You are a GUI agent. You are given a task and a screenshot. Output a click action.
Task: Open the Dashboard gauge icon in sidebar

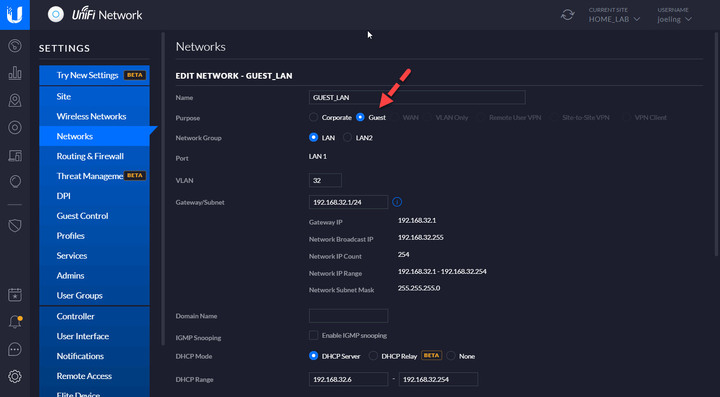pos(15,46)
